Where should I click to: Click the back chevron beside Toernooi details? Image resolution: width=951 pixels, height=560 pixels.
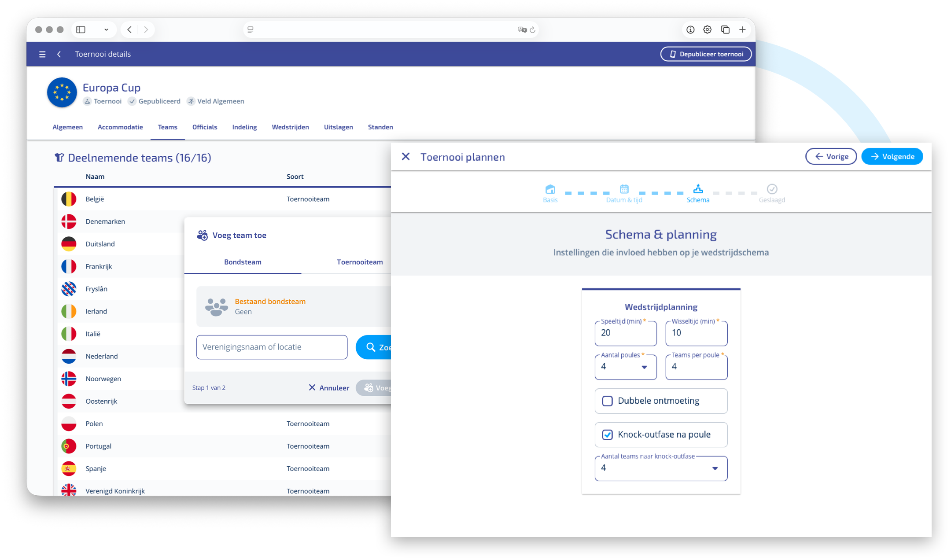59,54
